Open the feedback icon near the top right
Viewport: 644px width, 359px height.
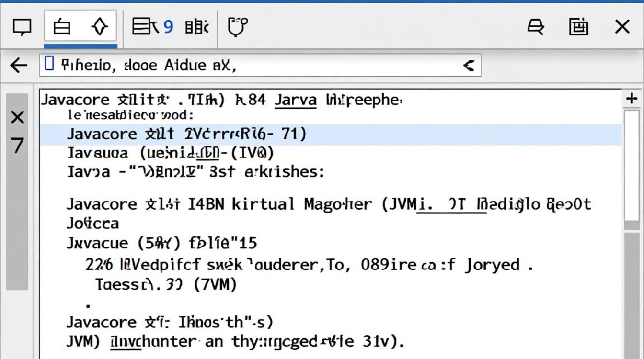537,27
